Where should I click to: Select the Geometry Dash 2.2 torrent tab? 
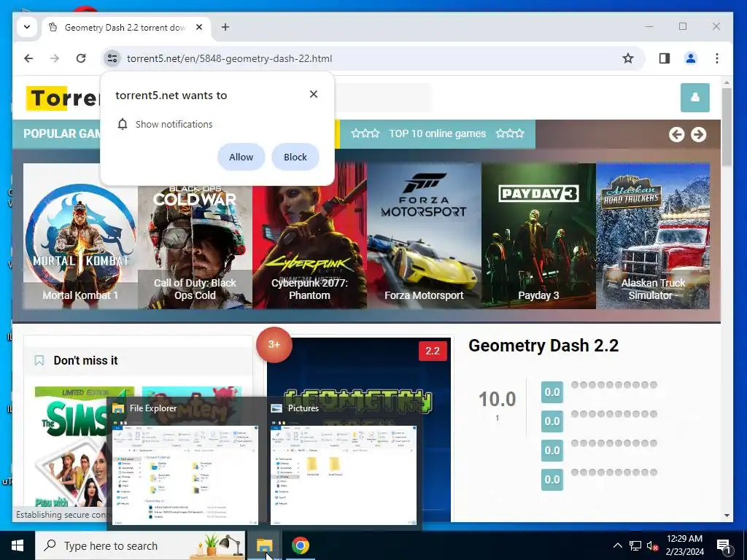(126, 27)
